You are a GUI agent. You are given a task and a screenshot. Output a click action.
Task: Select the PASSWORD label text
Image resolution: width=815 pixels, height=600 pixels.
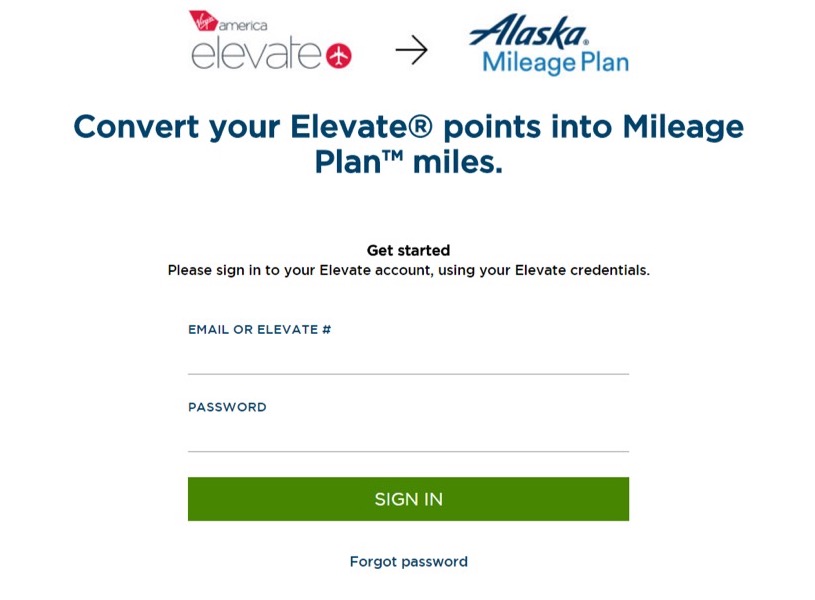tap(227, 407)
